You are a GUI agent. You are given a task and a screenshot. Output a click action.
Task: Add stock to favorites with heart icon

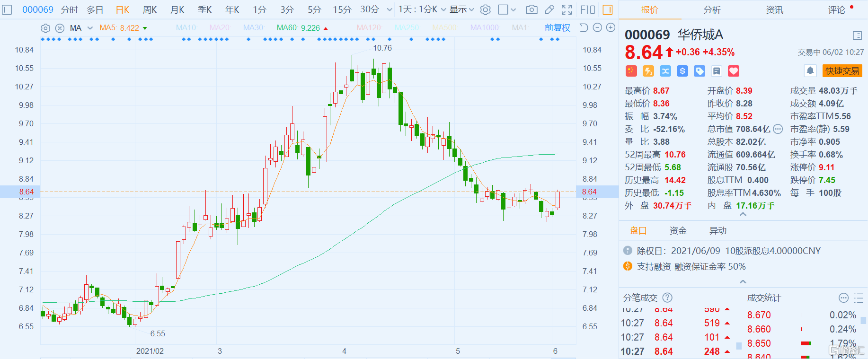click(733, 71)
